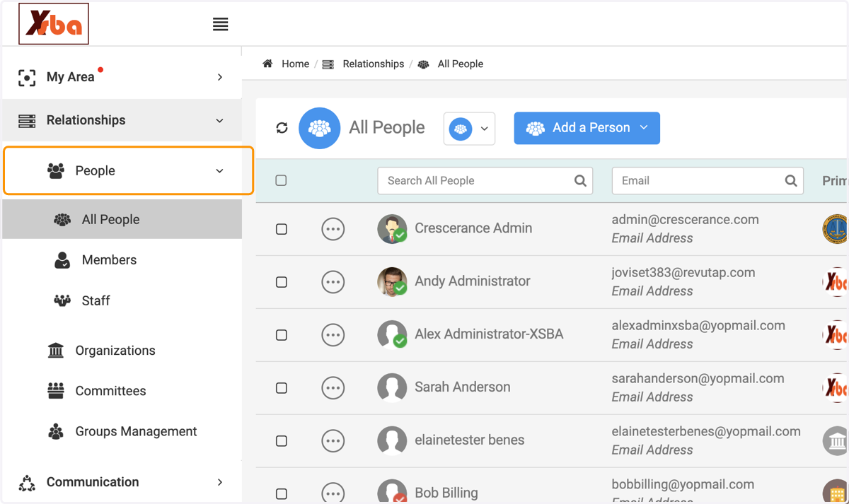The width and height of the screenshot is (849, 504).
Task: Click the magnifier in Search All People
Action: (x=580, y=181)
